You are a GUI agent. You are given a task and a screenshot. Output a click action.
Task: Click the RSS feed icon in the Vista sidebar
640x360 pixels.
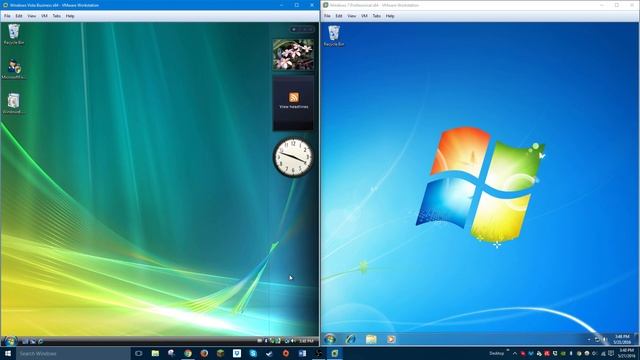(x=294, y=97)
